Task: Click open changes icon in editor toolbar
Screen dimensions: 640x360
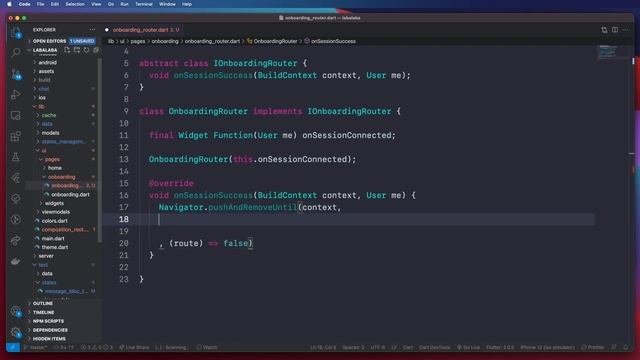Action: pyautogui.click(x=604, y=30)
